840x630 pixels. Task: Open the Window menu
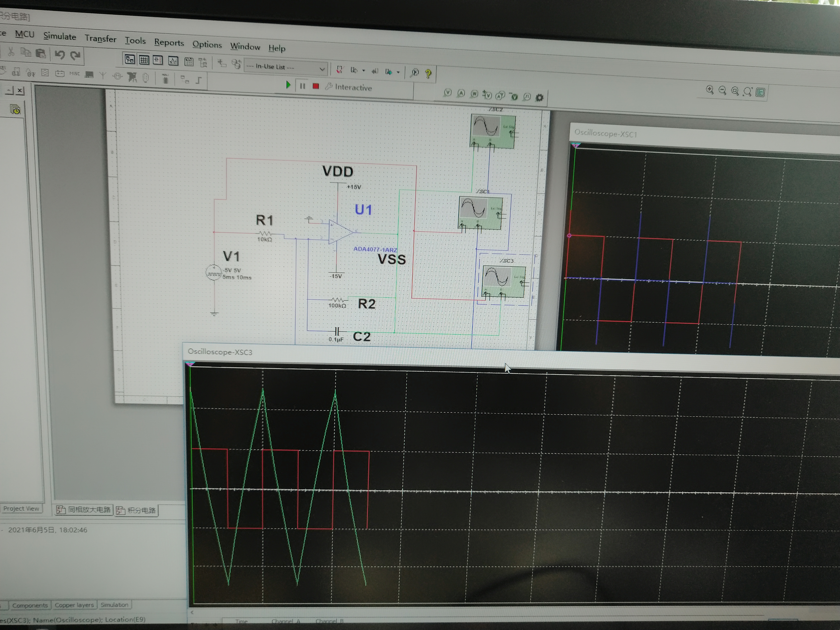[245, 47]
